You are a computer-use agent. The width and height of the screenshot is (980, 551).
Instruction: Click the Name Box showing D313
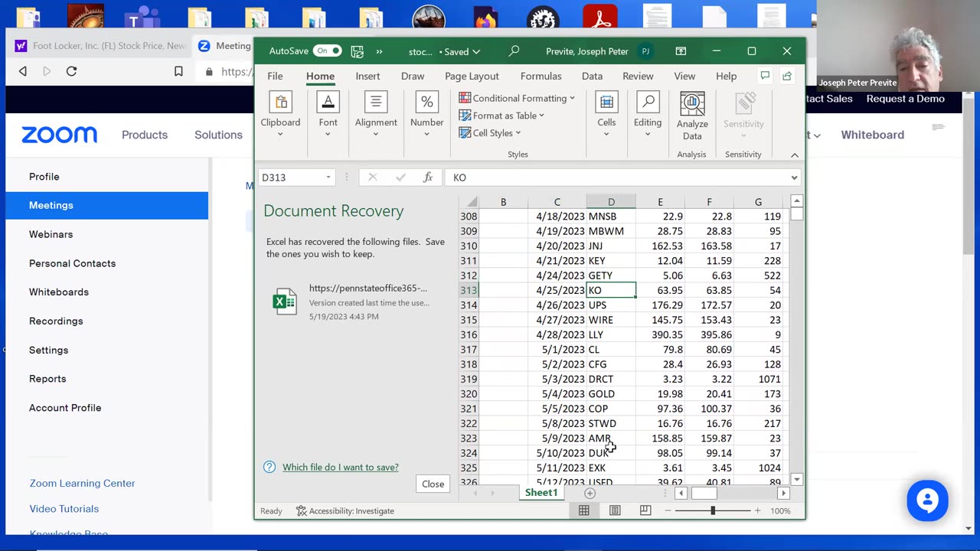pyautogui.click(x=291, y=178)
